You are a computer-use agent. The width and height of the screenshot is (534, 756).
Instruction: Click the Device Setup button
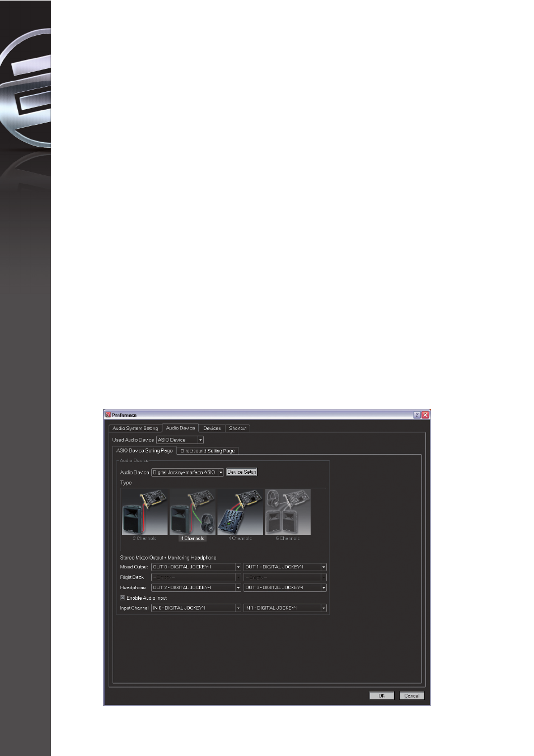pos(242,472)
